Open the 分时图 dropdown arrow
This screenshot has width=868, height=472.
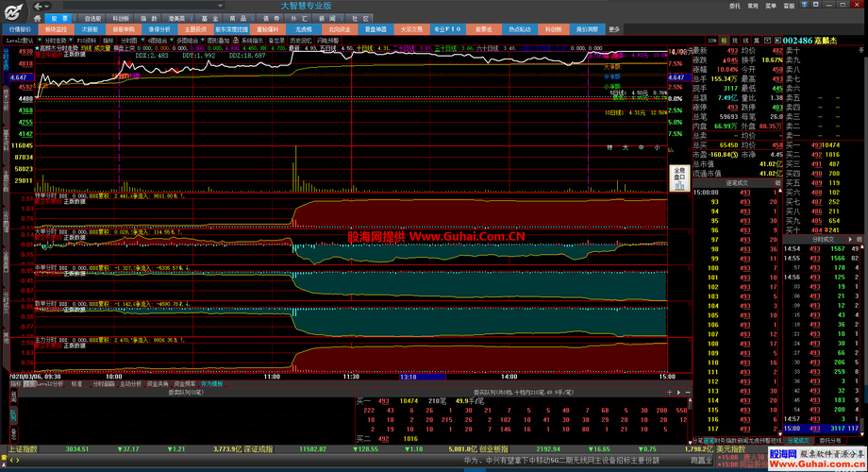[x=142, y=41]
